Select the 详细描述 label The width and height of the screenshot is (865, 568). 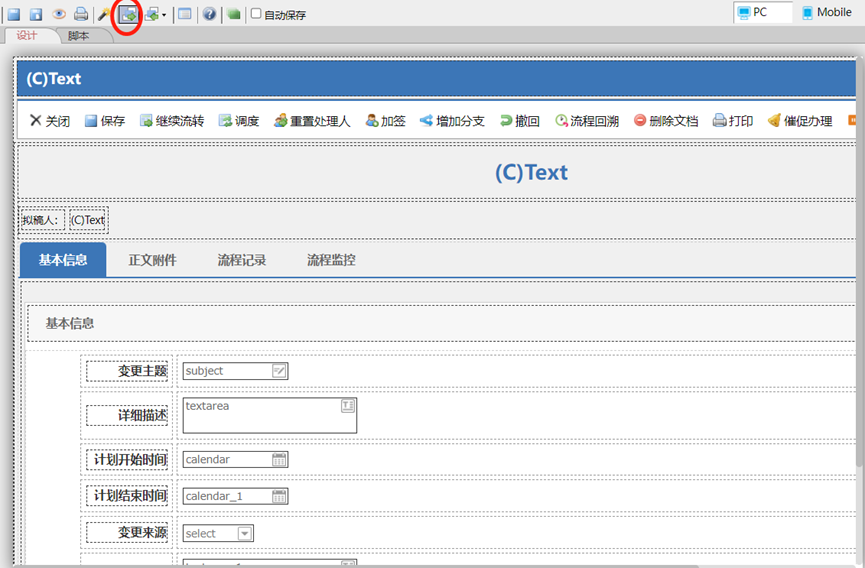pos(127,415)
